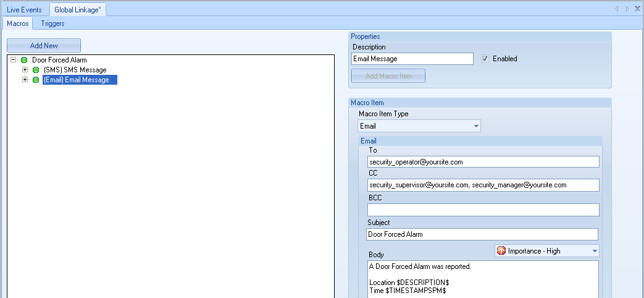Image resolution: width=644 pixels, height=298 pixels.
Task: Uncheck the Enabled checkbox
Action: 485,59
